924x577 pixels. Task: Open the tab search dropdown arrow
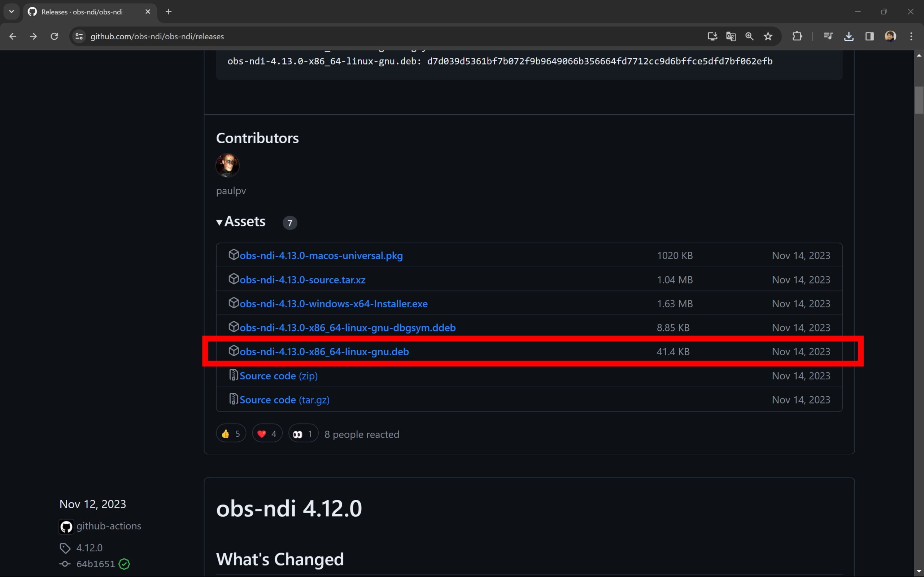coord(12,12)
